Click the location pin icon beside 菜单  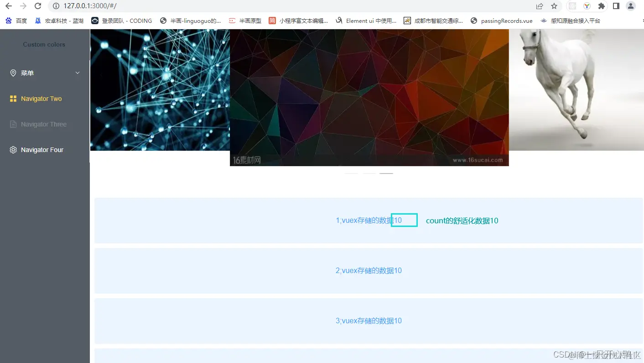[x=13, y=73]
